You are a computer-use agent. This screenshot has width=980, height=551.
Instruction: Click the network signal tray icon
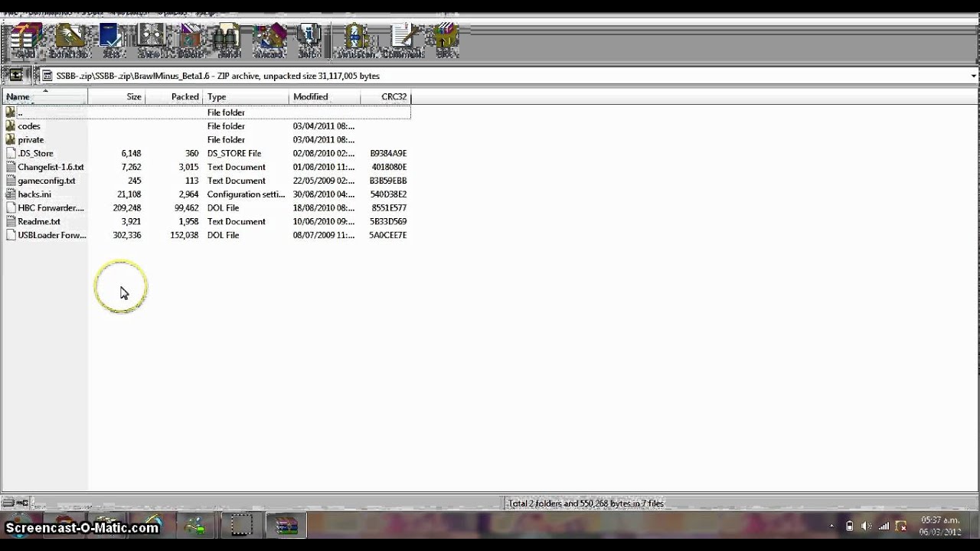click(x=884, y=526)
